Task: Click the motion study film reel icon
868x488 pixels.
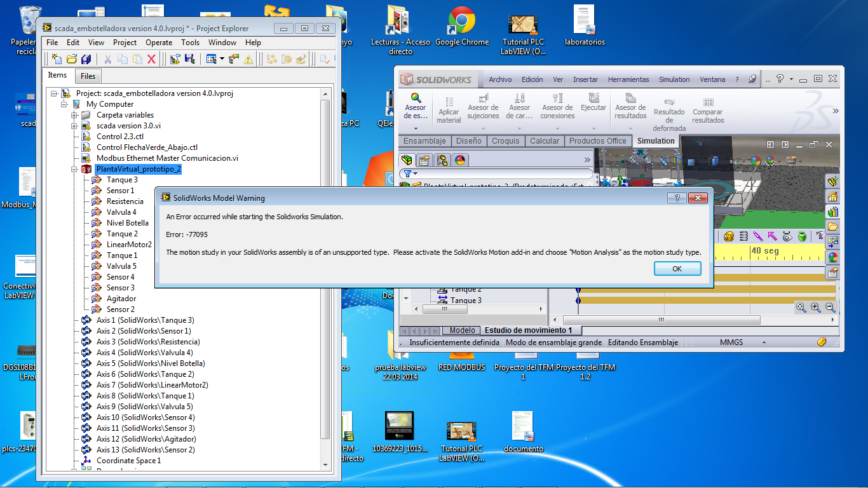Action: pos(729,236)
